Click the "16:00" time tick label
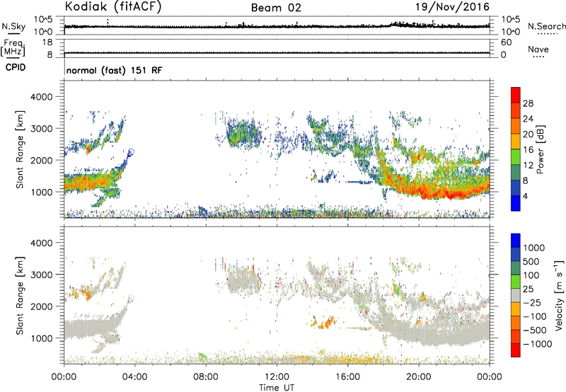Image resolution: width=566 pixels, height=392 pixels. point(347,377)
